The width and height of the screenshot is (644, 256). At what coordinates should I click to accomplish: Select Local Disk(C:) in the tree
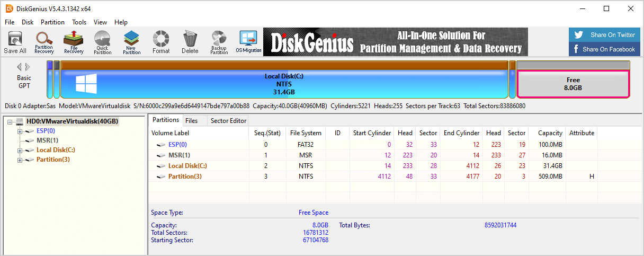(56, 150)
